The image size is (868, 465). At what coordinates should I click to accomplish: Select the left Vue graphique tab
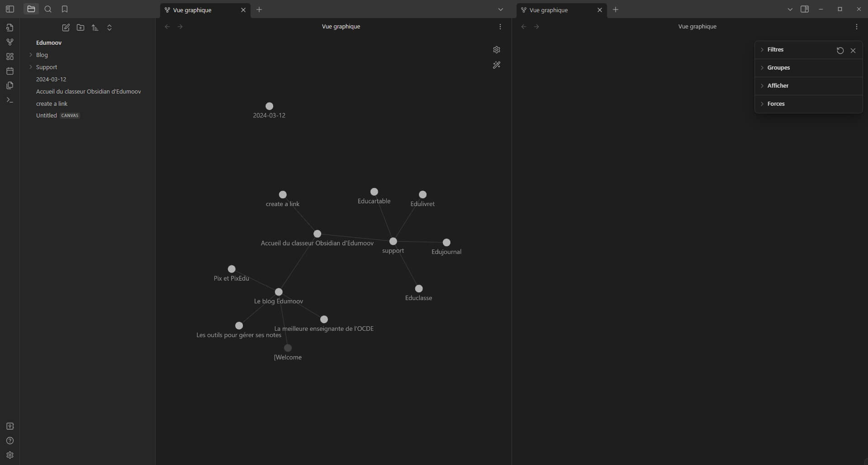[204, 10]
